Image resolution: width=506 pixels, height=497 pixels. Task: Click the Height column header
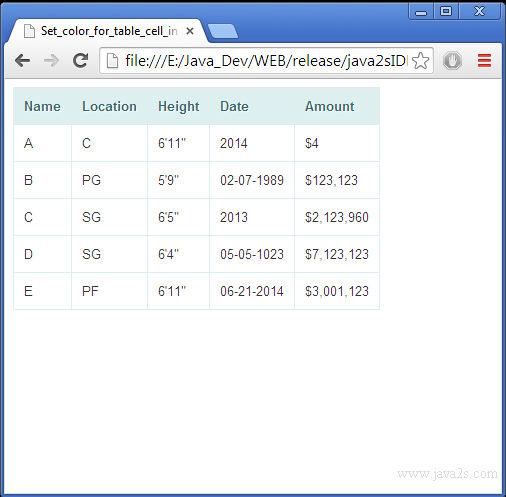coord(178,106)
